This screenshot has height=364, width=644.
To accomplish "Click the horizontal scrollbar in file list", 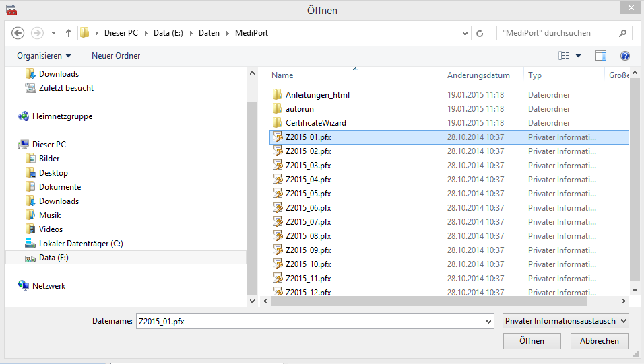I will pos(404,301).
